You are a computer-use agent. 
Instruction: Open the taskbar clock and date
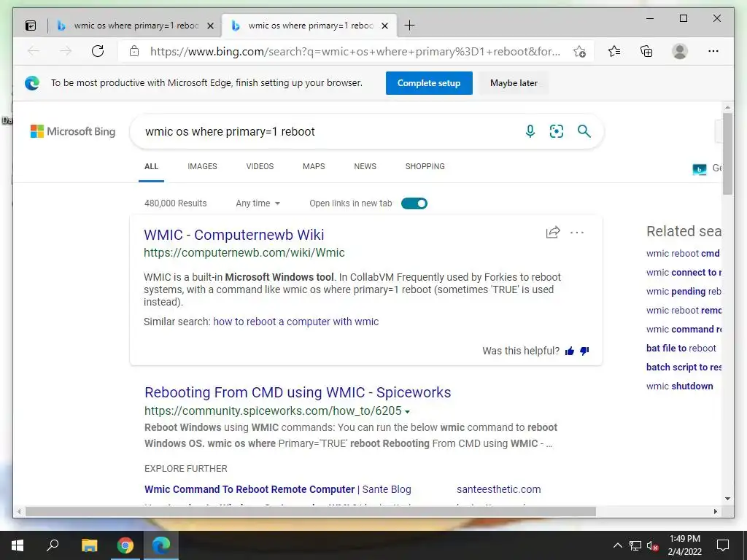coord(684,545)
